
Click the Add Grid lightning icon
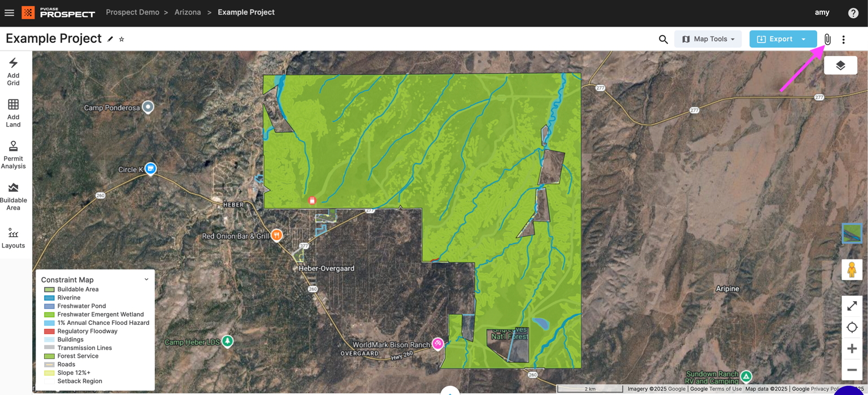(13, 63)
